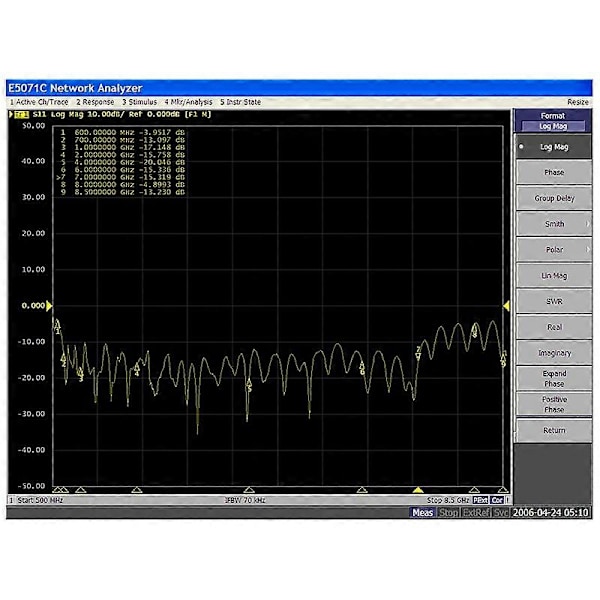The image size is (600, 600).
Task: Click the Stop 8.5 GHz value
Action: pos(448,500)
